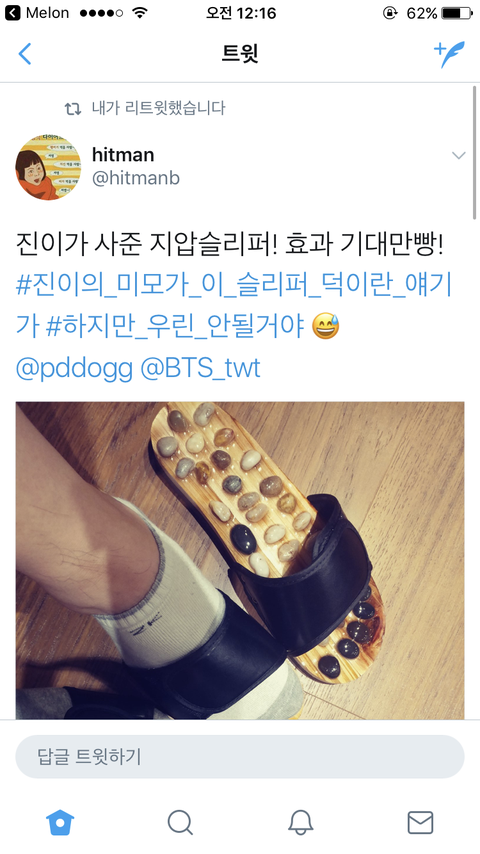The image size is (480, 854).
Task: Expand tweet options with the down chevron
Action: (459, 156)
